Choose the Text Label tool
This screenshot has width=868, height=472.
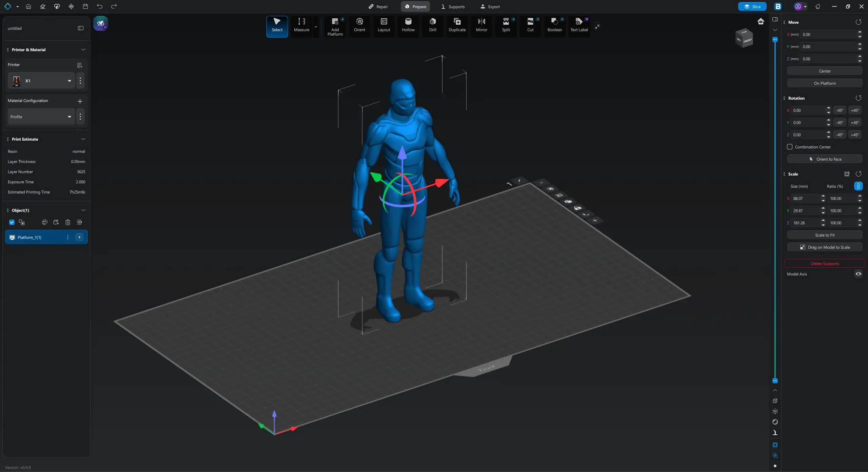click(579, 26)
